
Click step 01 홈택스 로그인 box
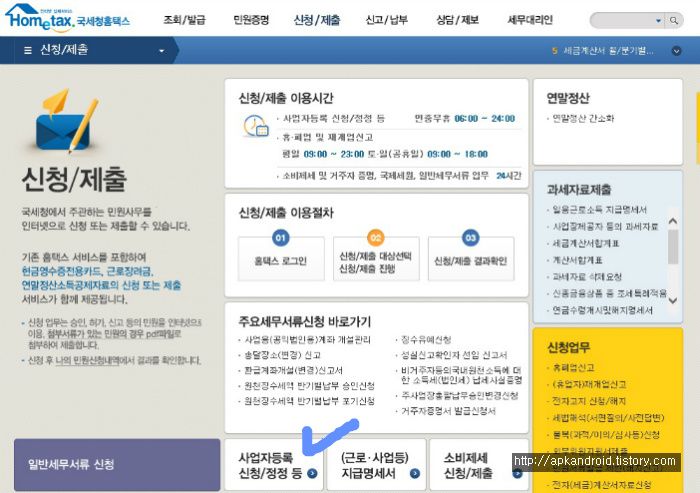pyautogui.click(x=281, y=259)
